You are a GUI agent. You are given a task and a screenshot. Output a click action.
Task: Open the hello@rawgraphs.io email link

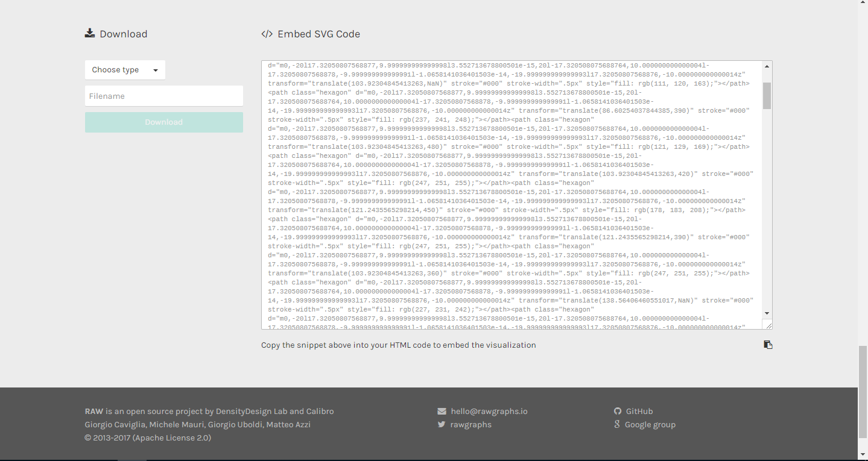[x=489, y=412]
